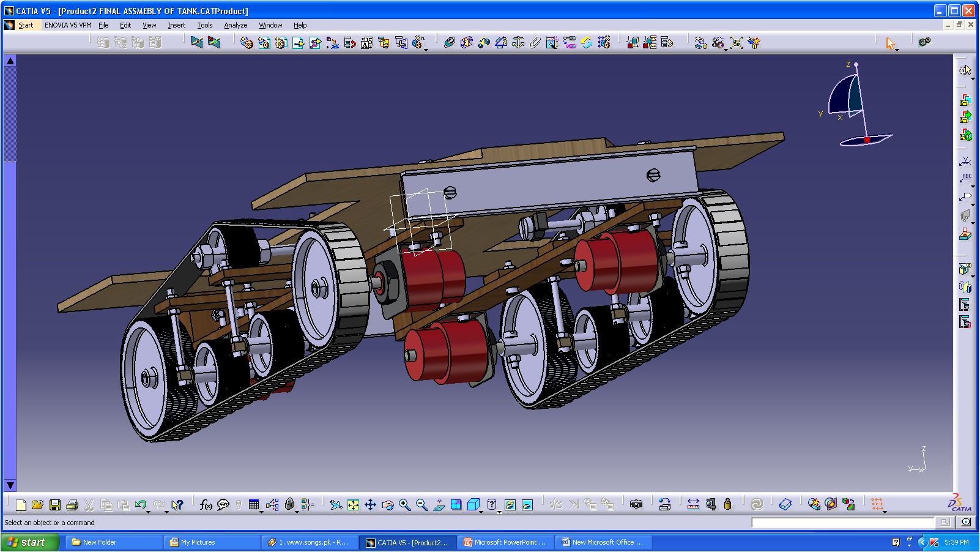Open the Edit menu

click(125, 25)
